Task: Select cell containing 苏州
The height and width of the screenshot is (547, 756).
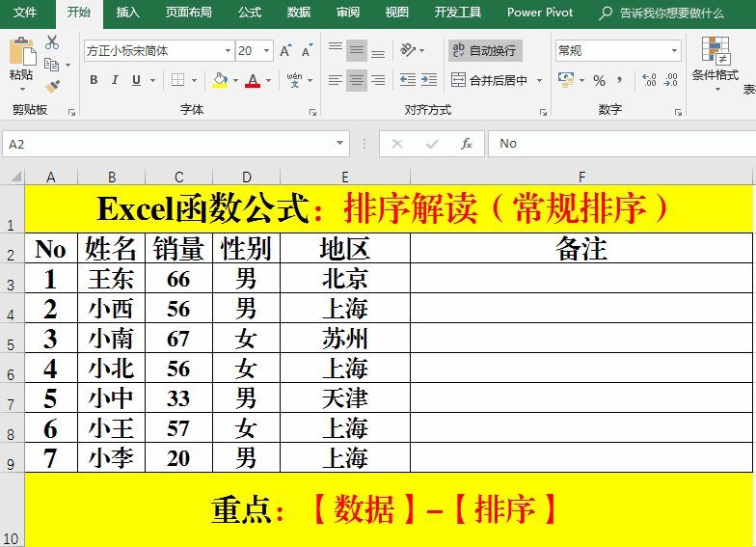Action: (345, 338)
